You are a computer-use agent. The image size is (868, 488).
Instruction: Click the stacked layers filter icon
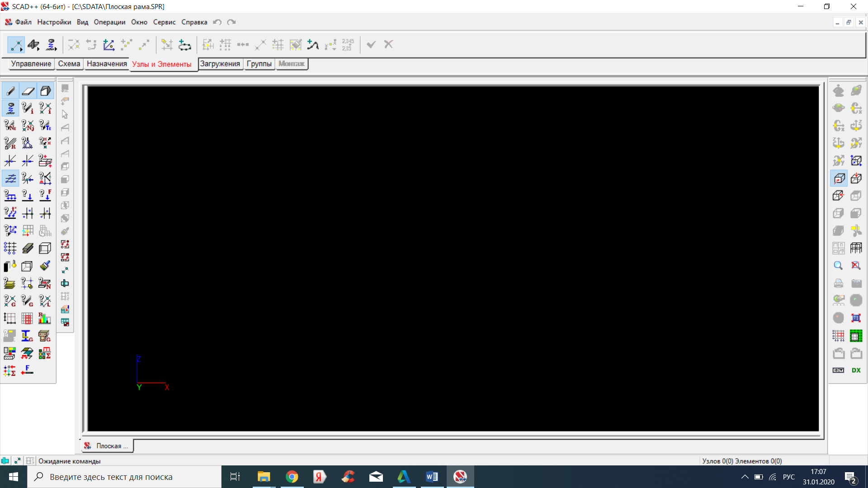click(10, 283)
